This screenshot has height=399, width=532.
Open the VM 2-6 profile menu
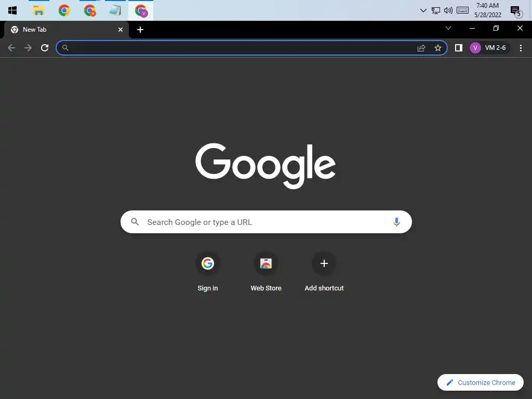[489, 48]
